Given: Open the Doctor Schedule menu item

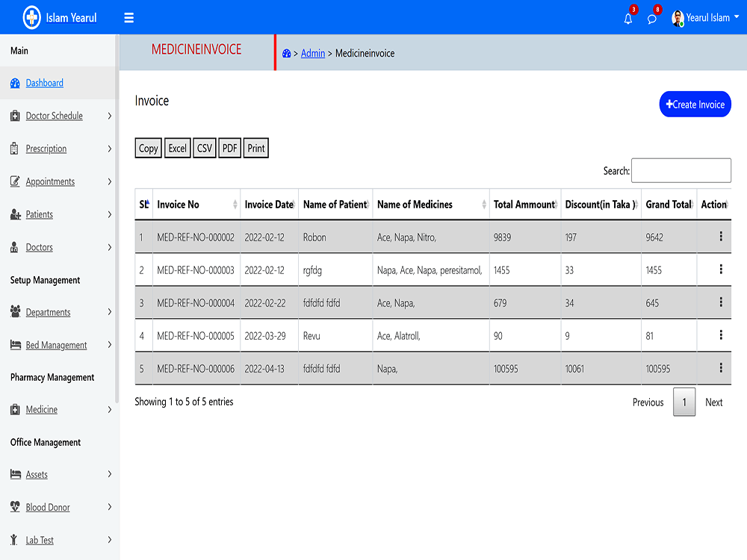Looking at the screenshot, I should point(55,116).
